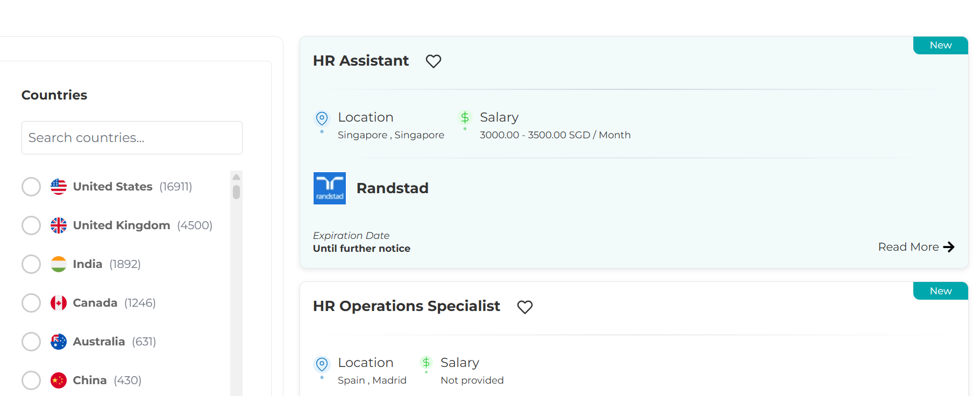Click the location pin icon for Spain, Madrid
Screen dimensions: 980x396
(322, 364)
